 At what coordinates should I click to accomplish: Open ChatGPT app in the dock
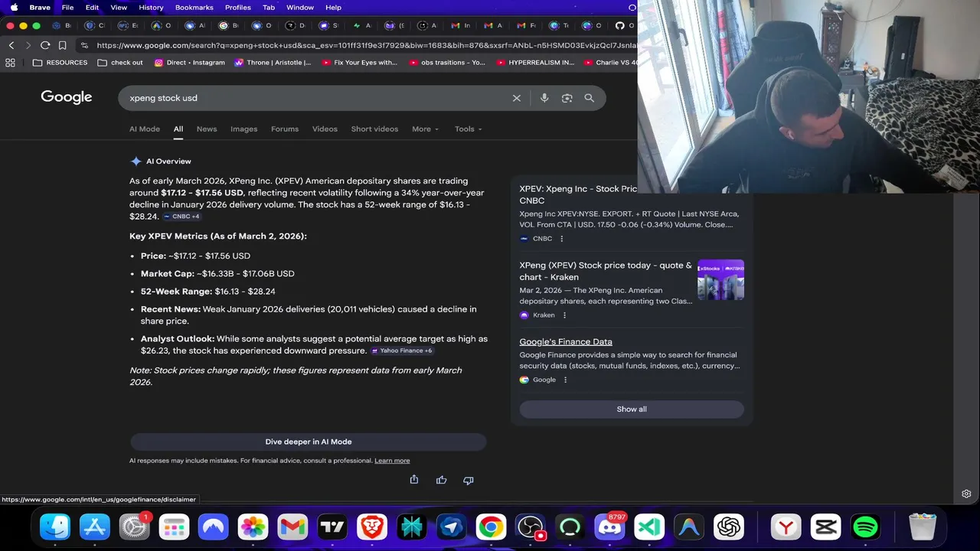(x=729, y=527)
